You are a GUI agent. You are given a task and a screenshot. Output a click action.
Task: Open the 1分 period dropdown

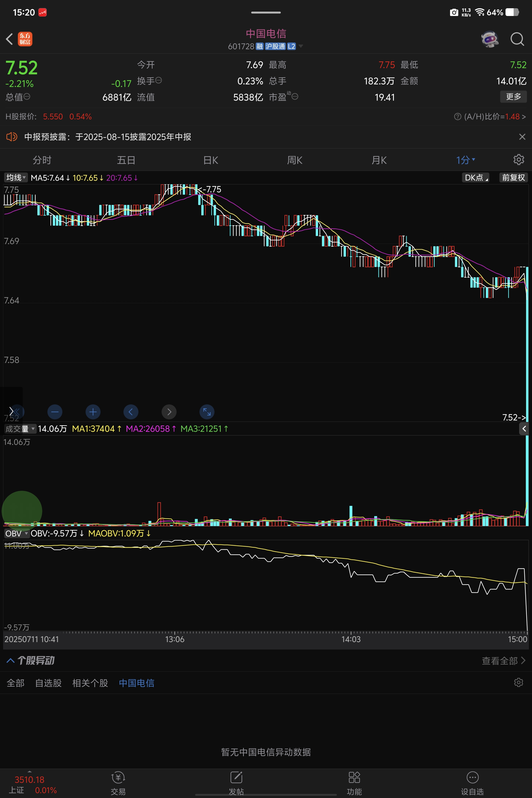(465, 160)
